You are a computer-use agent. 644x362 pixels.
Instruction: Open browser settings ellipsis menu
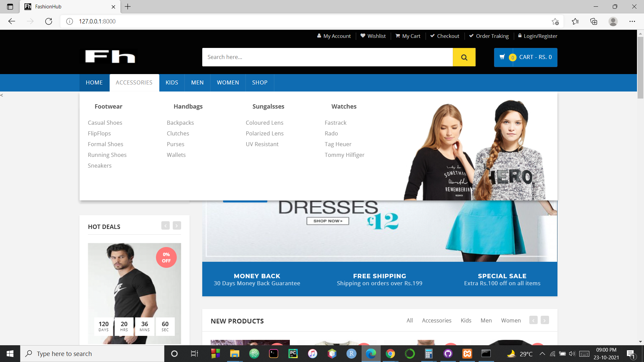click(632, 21)
